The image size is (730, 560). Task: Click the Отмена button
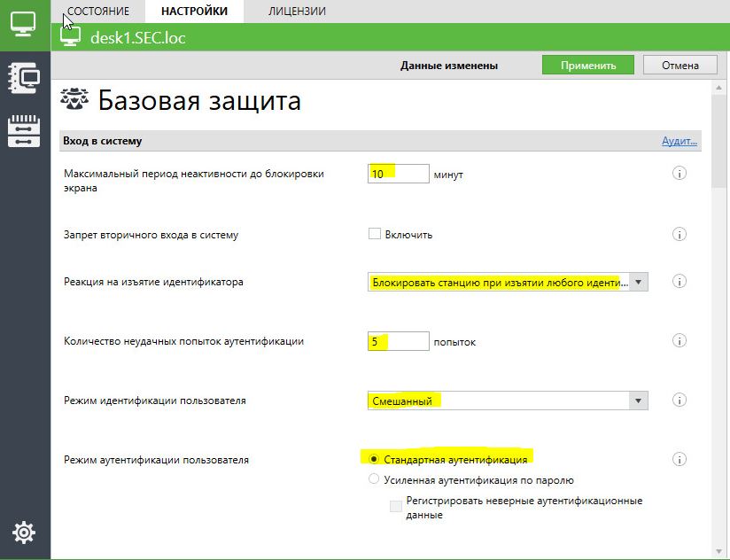click(680, 66)
